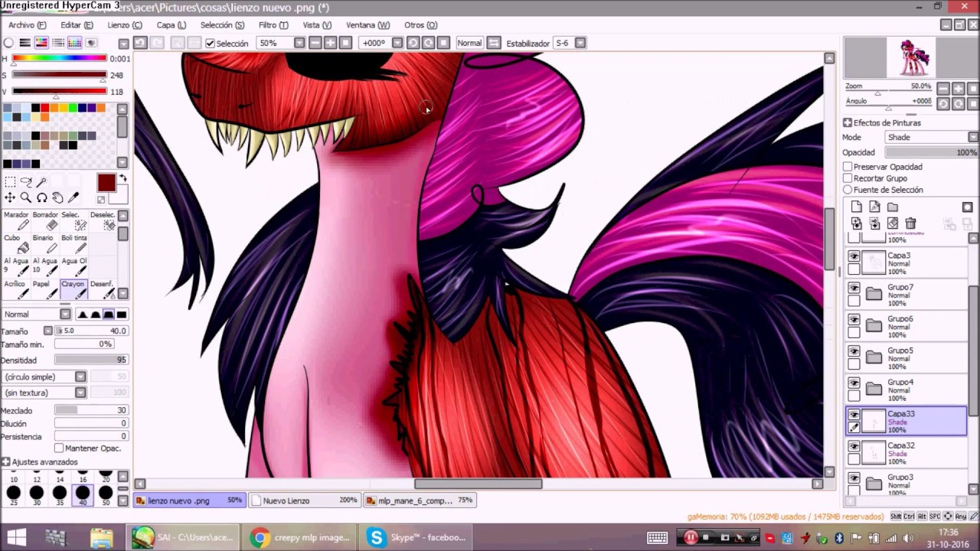The image size is (980, 551).
Task: Open the zoom percentage dropdown
Action: (x=300, y=43)
